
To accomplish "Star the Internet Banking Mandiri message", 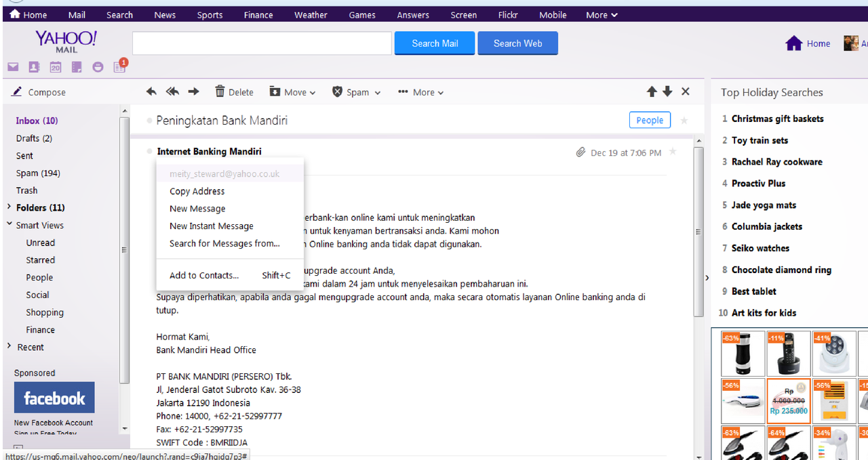I will tap(673, 152).
